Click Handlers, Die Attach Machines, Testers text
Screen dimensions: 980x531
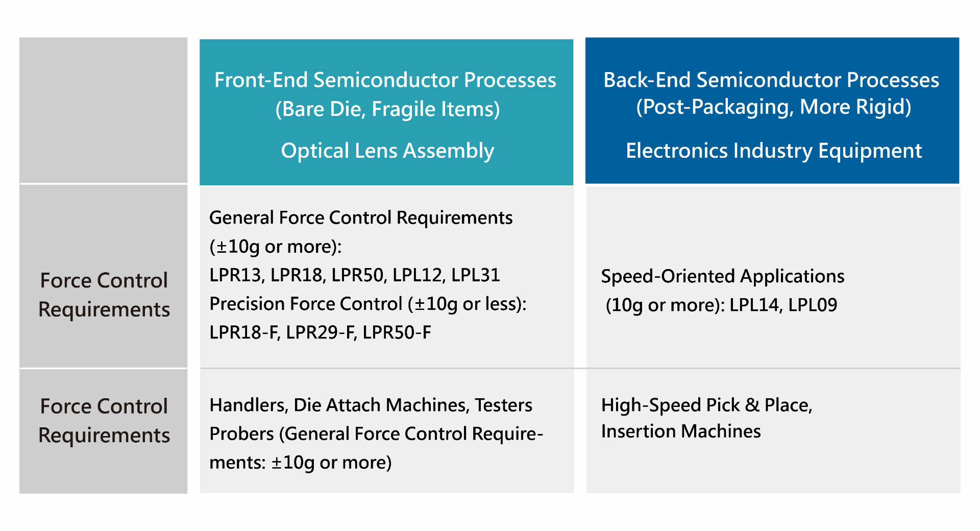[371, 405]
